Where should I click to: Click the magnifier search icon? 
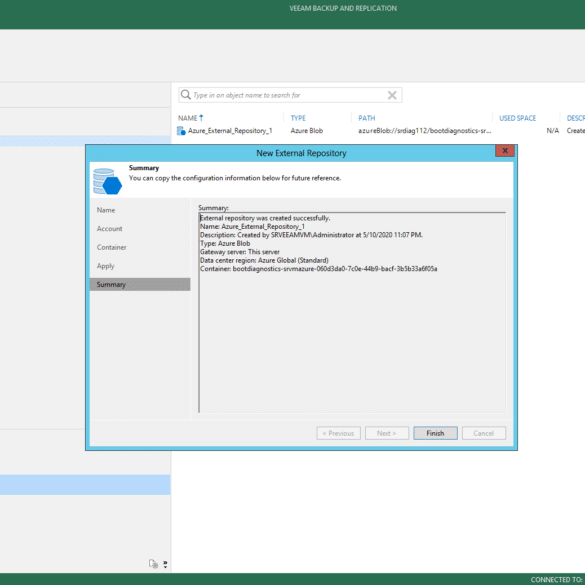pos(185,95)
